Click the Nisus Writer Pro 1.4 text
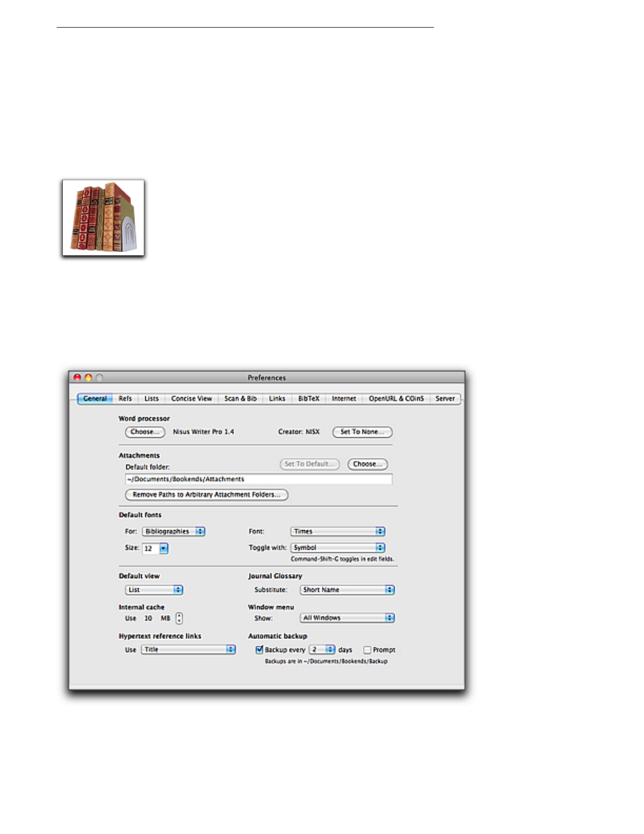Image resolution: width=644 pixels, height=834 pixels. pyautogui.click(x=203, y=432)
